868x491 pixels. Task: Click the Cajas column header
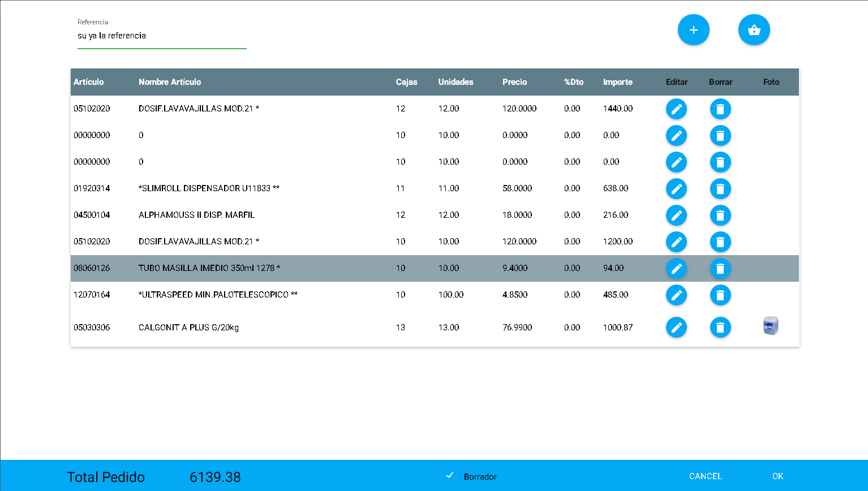click(x=406, y=82)
